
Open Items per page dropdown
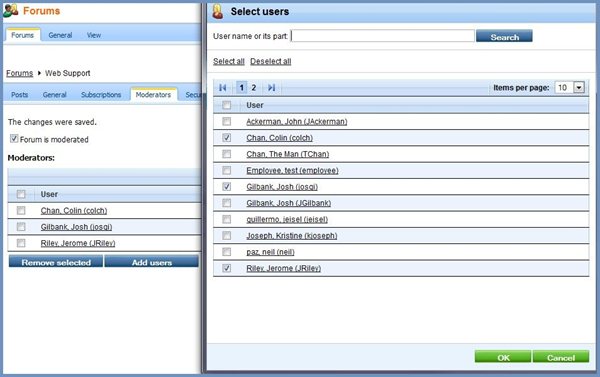[x=579, y=87]
